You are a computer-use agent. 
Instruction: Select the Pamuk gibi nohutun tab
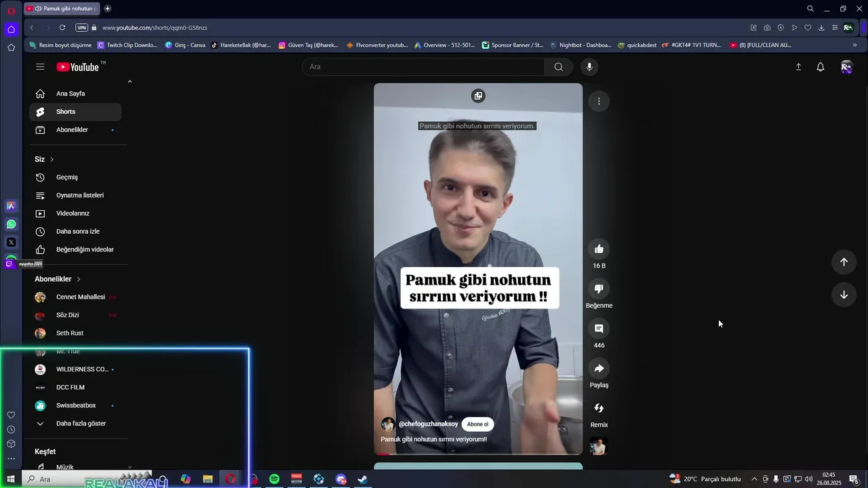(62, 9)
